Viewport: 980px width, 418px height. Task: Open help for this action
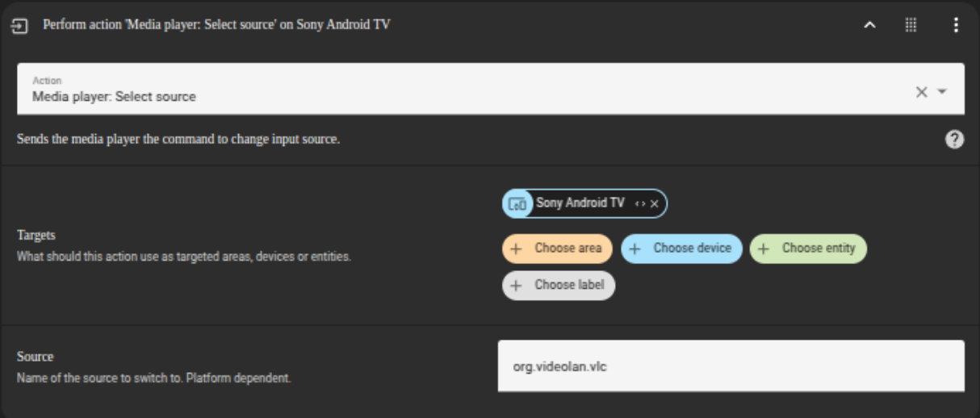click(954, 140)
